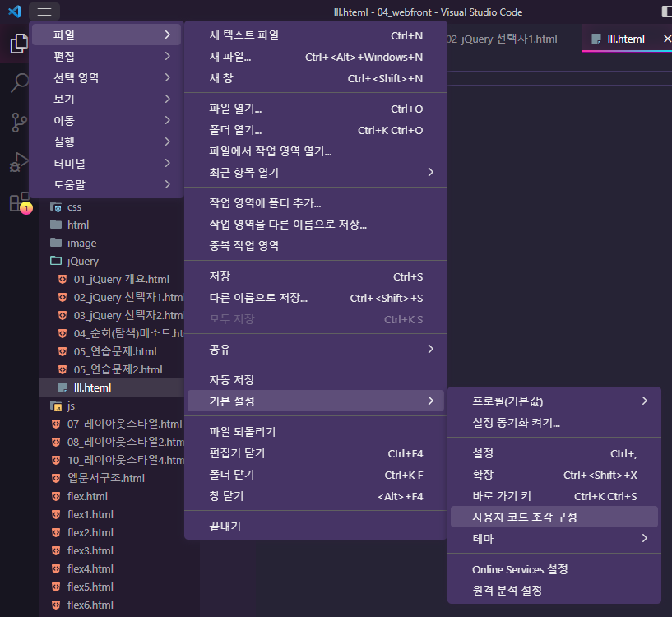
Task: Open the Explorer view in activity bar
Action: pyautogui.click(x=19, y=44)
